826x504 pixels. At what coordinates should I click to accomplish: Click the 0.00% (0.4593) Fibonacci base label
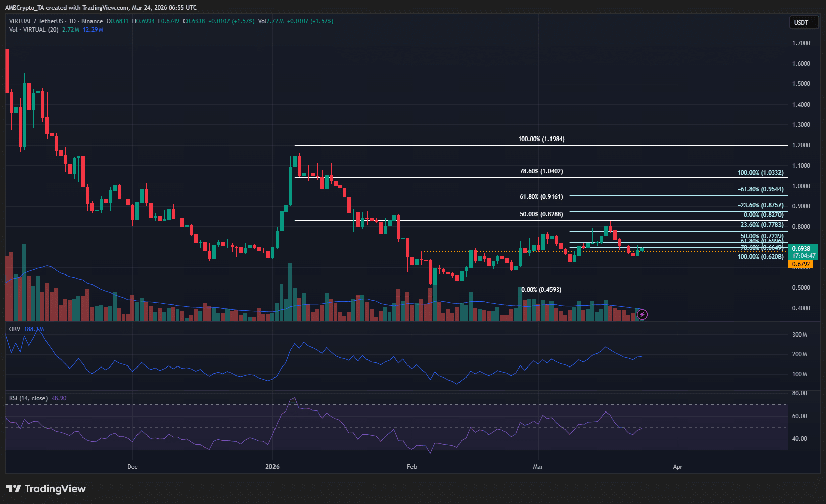coord(541,290)
